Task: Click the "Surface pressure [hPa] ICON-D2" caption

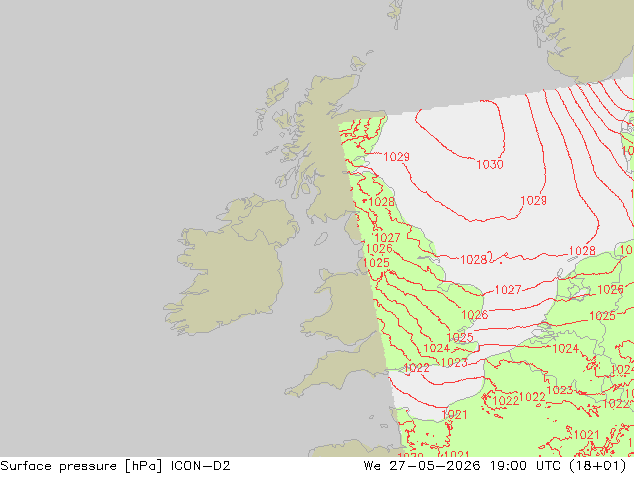Action: click(115, 466)
